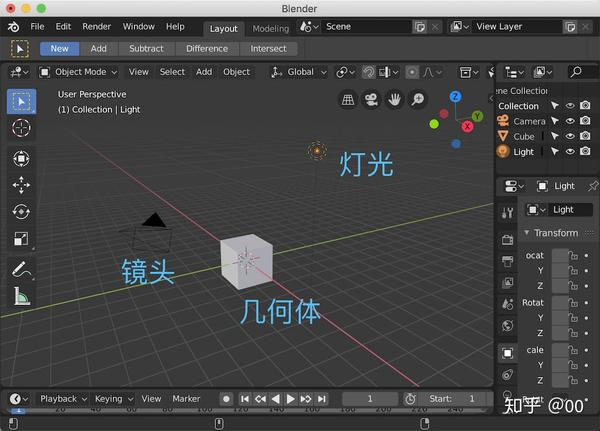Open the Keying dropdown

coord(114,399)
